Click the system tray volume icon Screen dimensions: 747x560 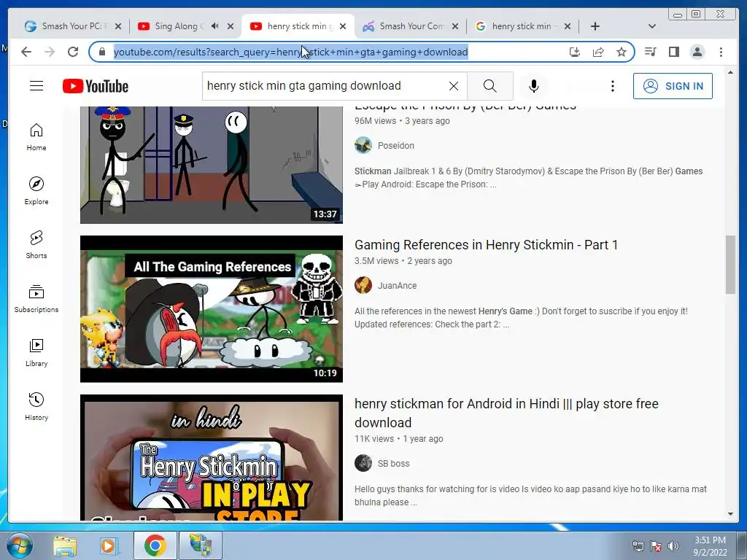[673, 546]
